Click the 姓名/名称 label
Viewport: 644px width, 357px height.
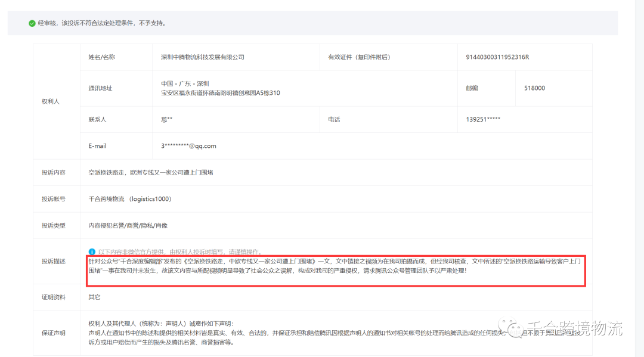[101, 57]
